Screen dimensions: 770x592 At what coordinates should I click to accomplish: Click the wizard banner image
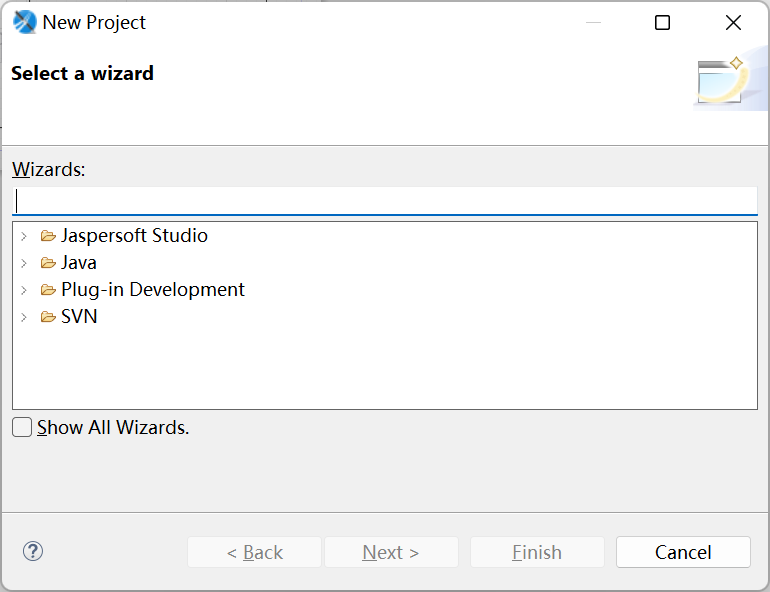[722, 80]
